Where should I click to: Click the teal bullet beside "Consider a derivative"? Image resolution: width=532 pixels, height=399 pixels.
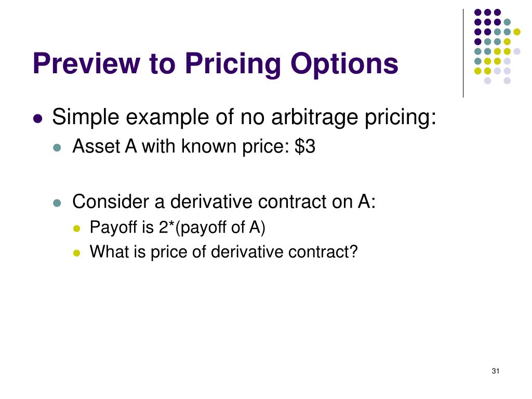click(57, 203)
